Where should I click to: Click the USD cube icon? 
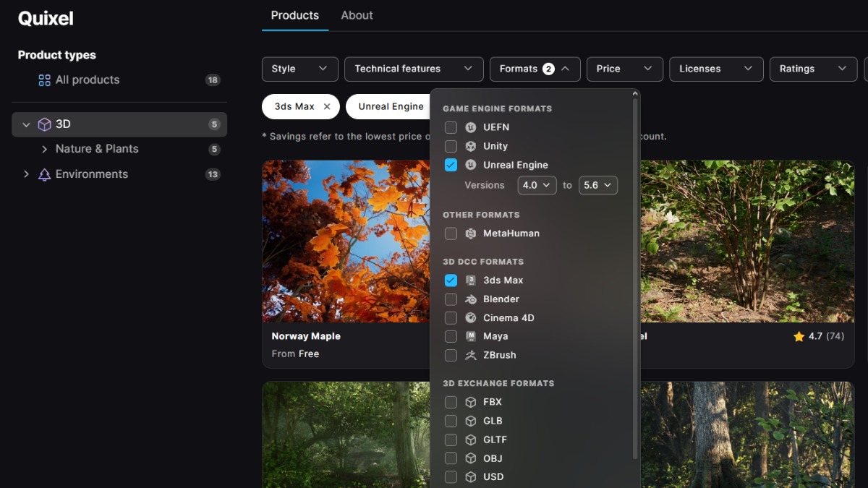(x=471, y=477)
